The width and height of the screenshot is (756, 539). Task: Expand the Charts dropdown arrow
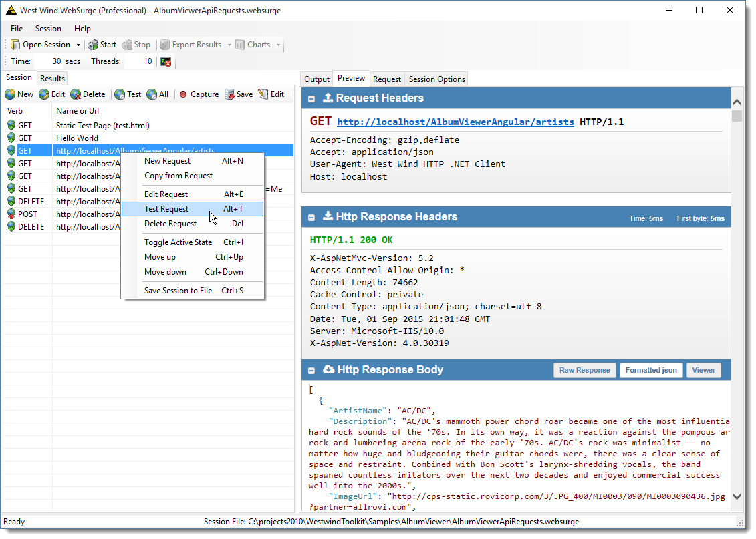[x=278, y=45]
